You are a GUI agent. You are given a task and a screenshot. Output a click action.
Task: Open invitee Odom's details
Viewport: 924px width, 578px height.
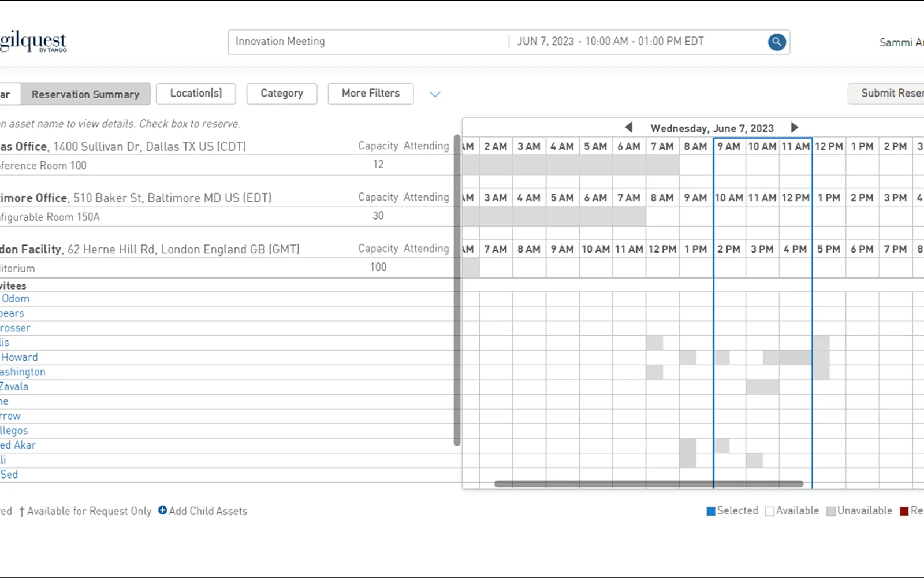click(15, 299)
